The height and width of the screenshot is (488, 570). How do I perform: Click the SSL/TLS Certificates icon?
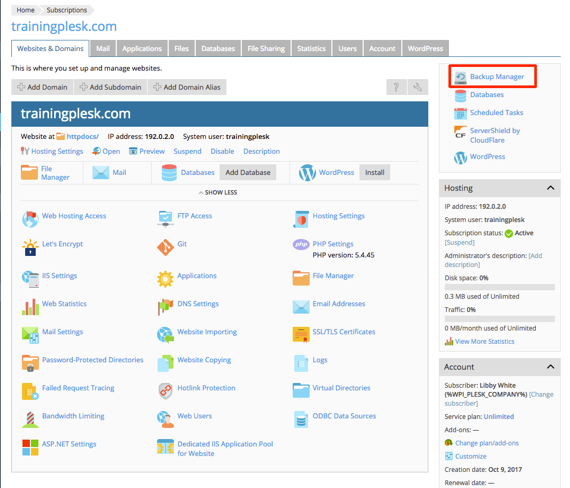[301, 335]
